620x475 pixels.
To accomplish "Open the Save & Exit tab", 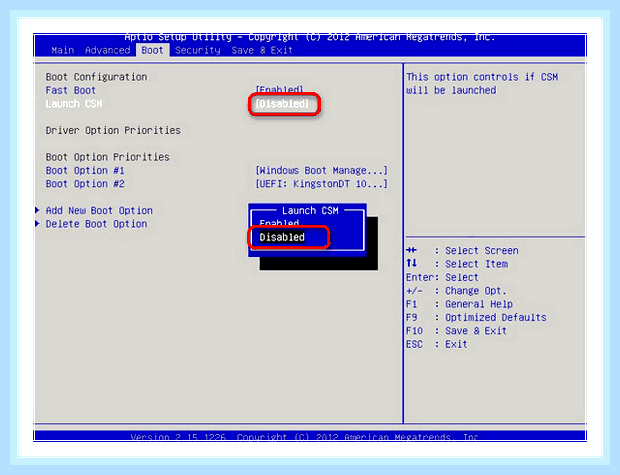I will coord(262,51).
